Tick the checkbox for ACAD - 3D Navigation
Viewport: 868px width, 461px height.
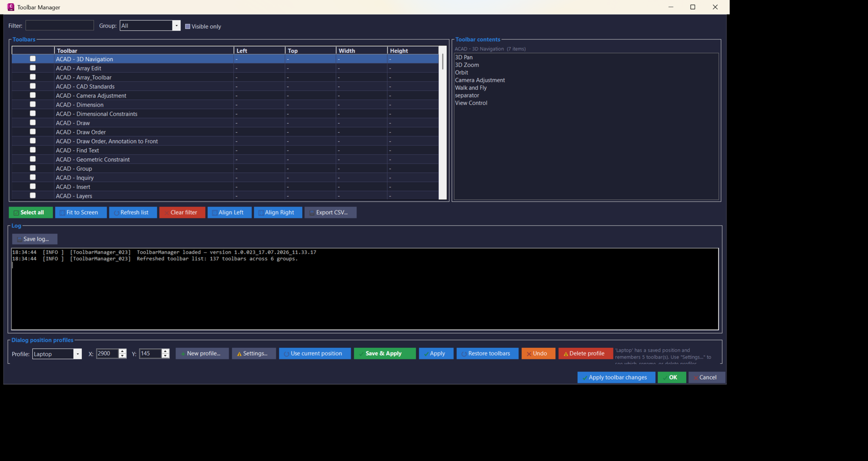33,59
